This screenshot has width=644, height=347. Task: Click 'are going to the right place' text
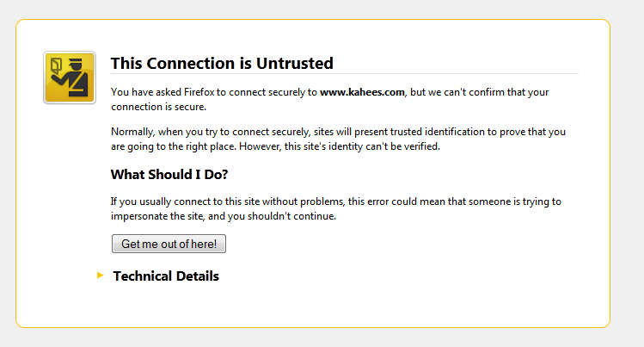point(174,146)
